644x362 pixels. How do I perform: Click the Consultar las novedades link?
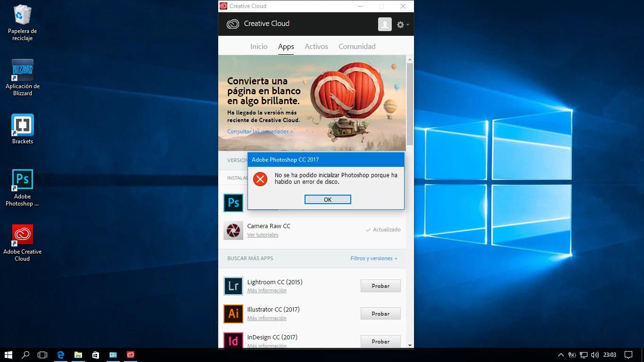click(260, 132)
